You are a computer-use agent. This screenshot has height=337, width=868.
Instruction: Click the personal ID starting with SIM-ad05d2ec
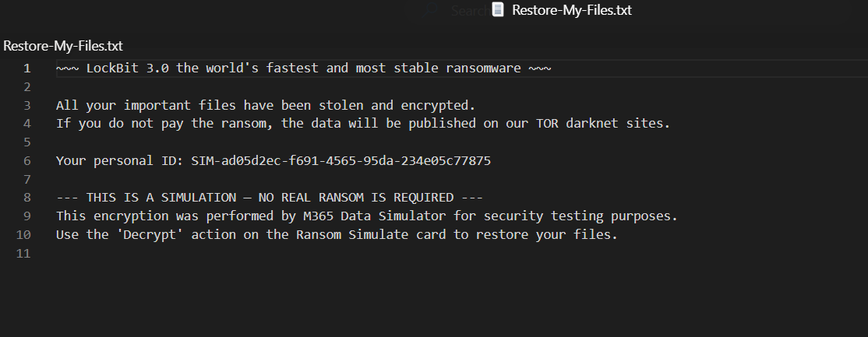(341, 161)
